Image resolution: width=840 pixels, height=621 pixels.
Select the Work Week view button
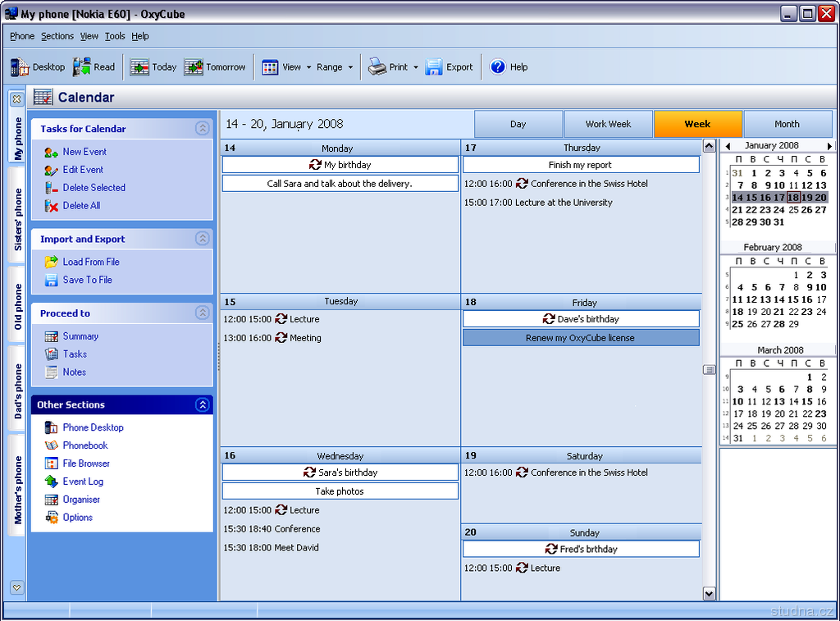tap(608, 125)
